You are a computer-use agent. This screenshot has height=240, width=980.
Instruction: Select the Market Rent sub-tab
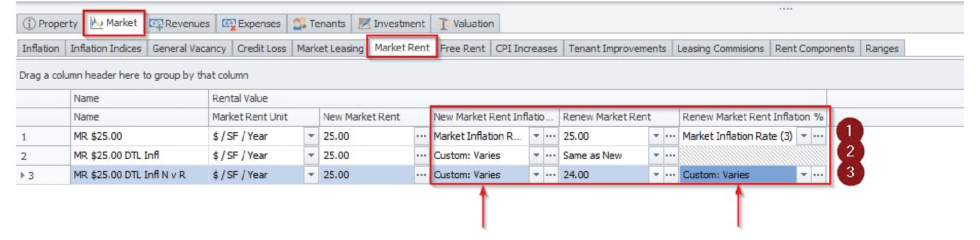pos(402,47)
